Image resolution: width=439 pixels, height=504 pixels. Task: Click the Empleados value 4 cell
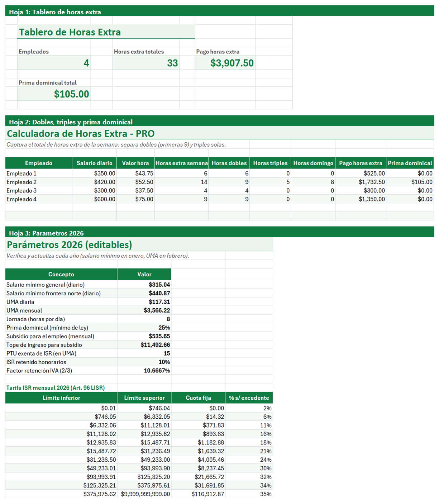click(x=54, y=63)
